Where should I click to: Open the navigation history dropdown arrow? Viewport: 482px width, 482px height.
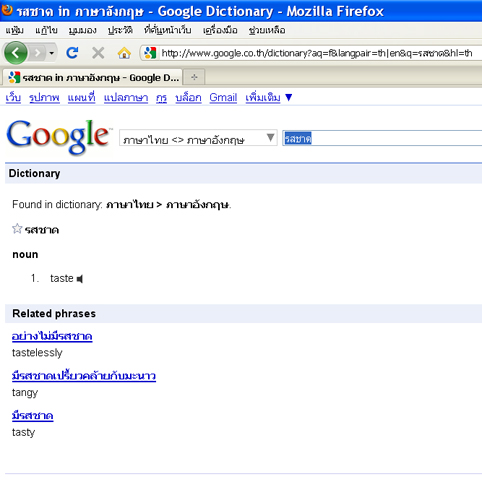click(51, 53)
